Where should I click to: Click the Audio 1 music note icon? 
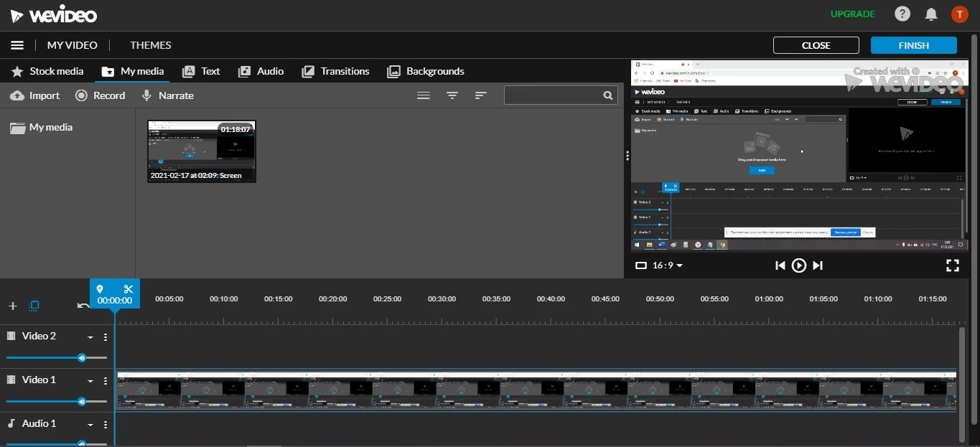(x=11, y=423)
